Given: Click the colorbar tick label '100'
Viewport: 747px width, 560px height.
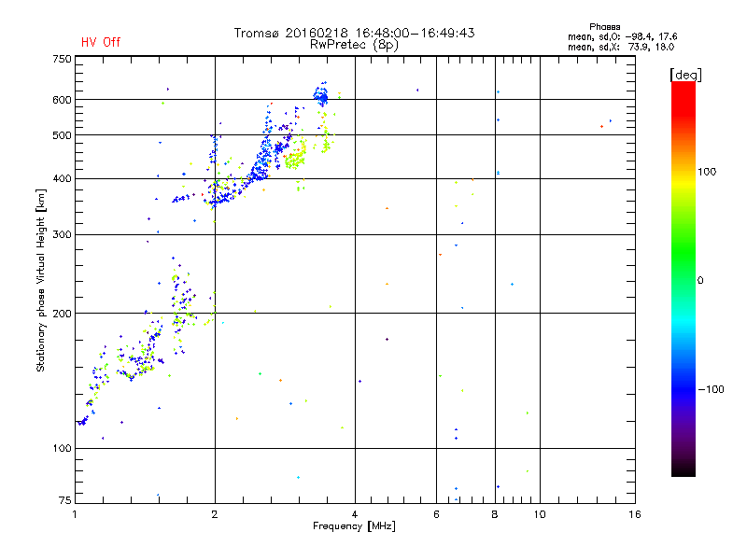Looking at the screenshot, I should tap(707, 172).
